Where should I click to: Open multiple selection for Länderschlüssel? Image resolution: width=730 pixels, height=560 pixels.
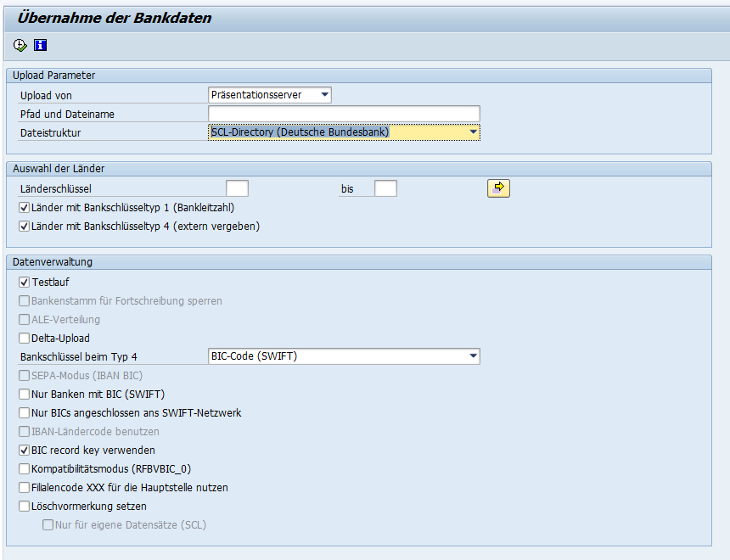pos(498,188)
